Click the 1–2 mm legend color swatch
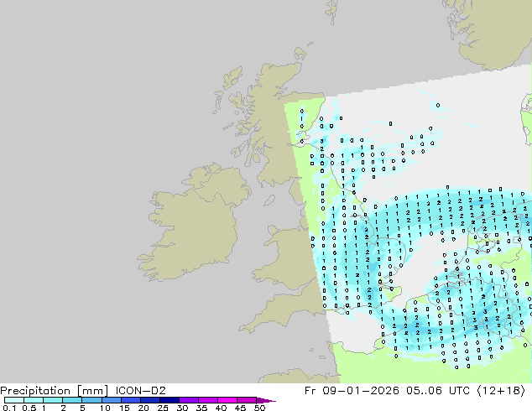 tap(53, 400)
